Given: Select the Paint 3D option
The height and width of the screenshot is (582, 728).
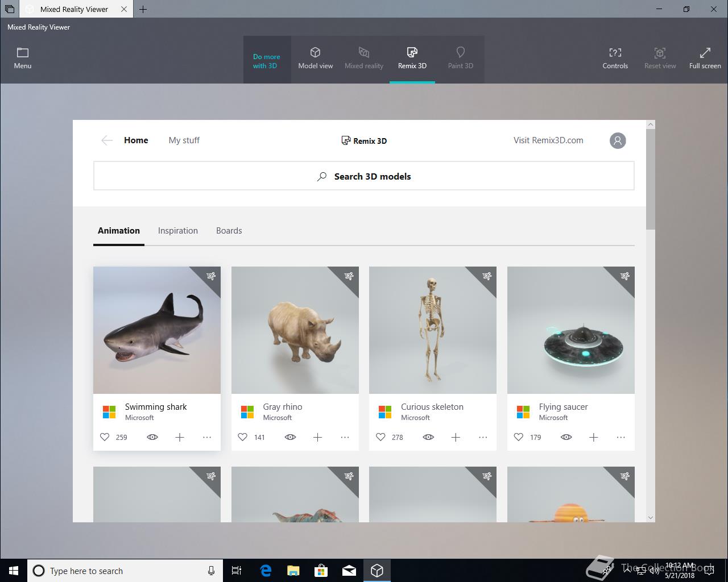Looking at the screenshot, I should tap(461, 59).
